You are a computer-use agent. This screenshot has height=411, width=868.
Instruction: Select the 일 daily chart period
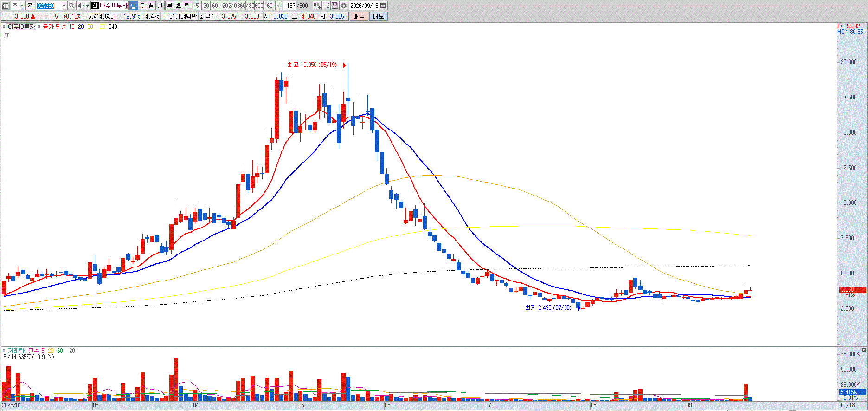coord(134,6)
